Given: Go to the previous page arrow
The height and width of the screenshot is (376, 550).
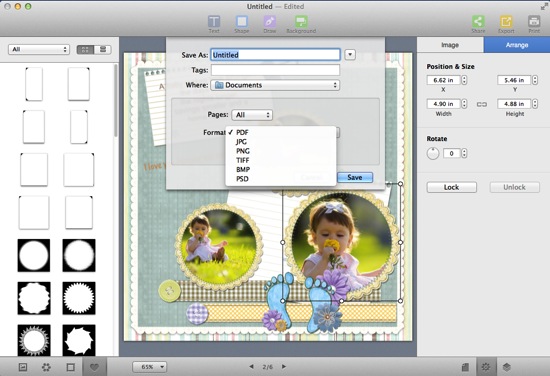Looking at the screenshot, I should 251,367.
